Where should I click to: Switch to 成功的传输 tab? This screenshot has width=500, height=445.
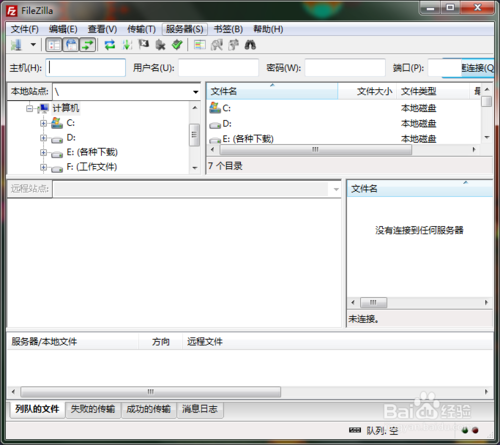pyautogui.click(x=149, y=409)
